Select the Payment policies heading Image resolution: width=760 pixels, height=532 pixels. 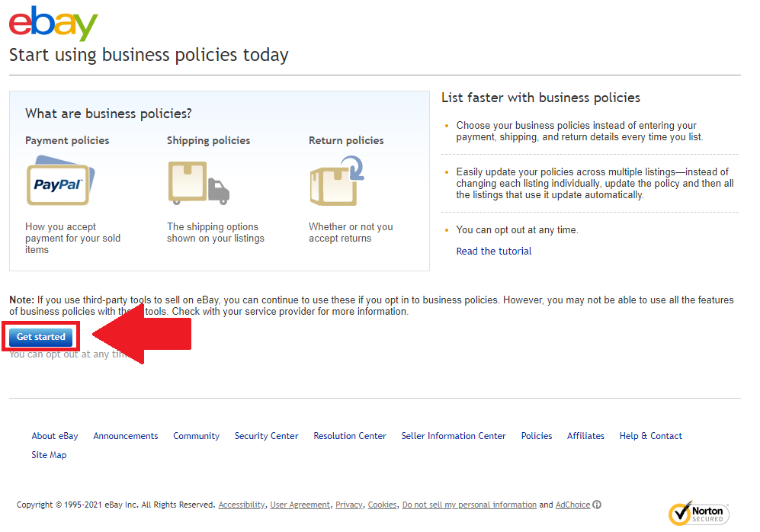(67, 140)
